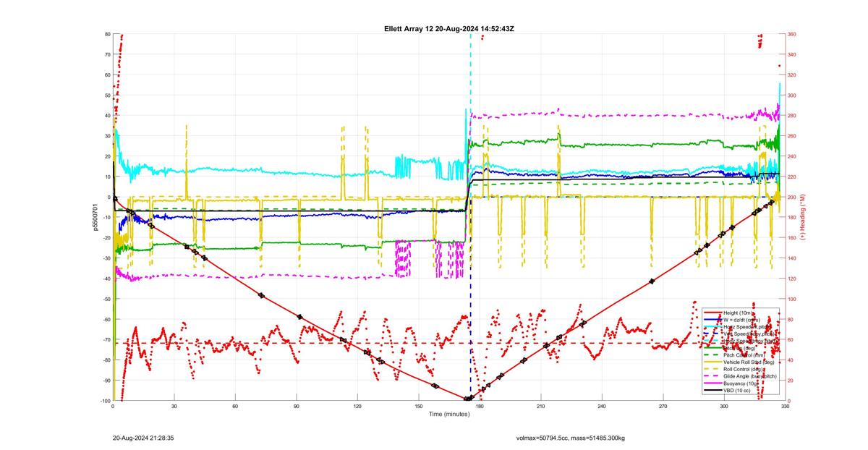
Task: Click the right heading axis tick '200'
Action: (792, 197)
